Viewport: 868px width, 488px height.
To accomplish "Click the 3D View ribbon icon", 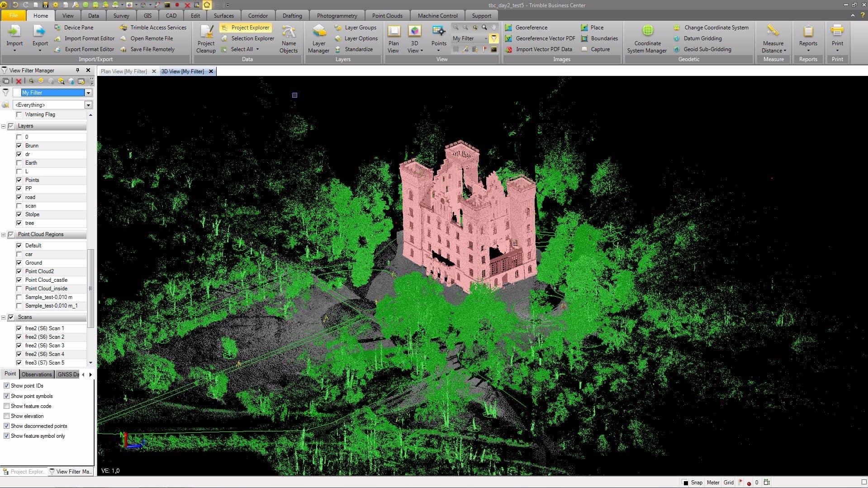I will pos(415,31).
